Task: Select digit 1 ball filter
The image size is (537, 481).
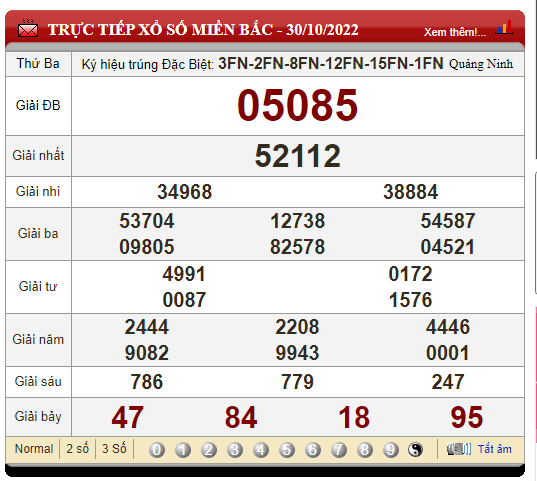Action: pyautogui.click(x=183, y=449)
